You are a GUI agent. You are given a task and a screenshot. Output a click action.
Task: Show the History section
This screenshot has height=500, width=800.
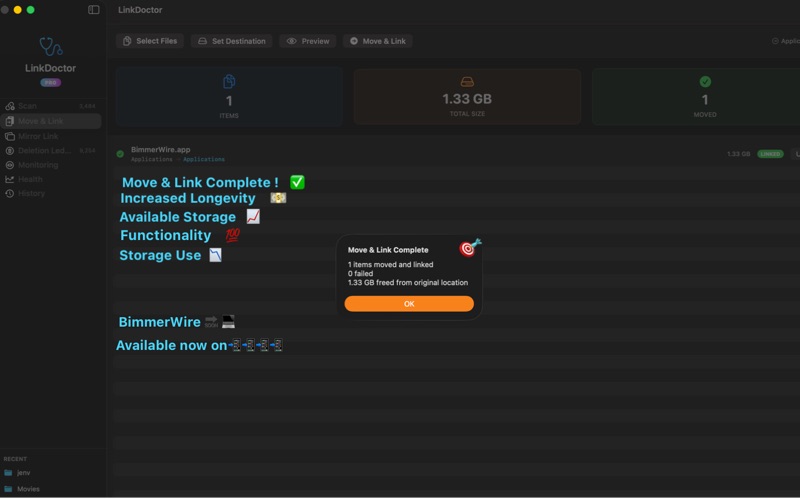coord(51,193)
